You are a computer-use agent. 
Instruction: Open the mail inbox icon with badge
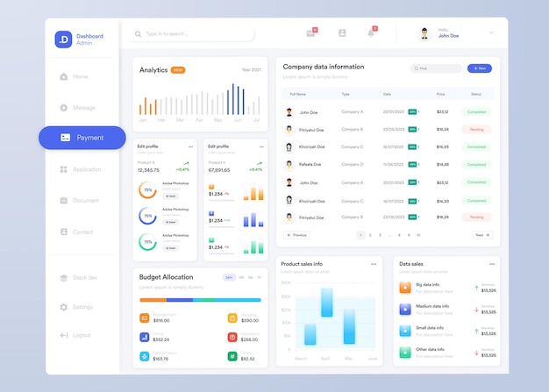[x=310, y=33]
